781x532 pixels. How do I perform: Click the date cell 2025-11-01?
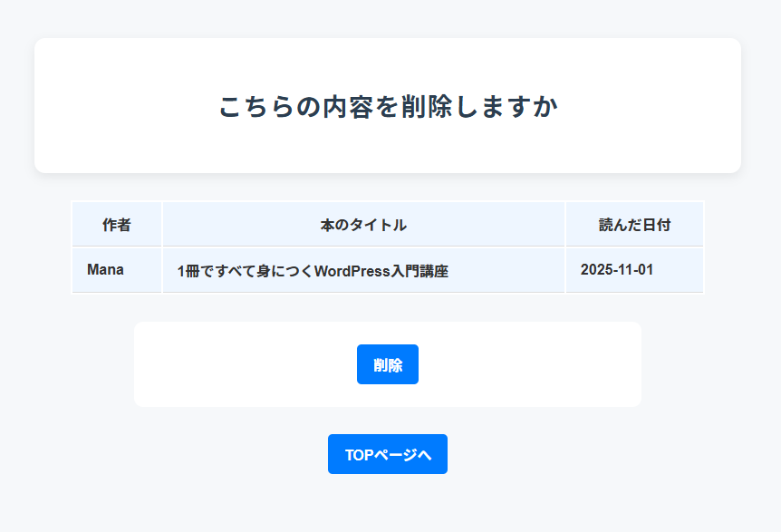616,270
